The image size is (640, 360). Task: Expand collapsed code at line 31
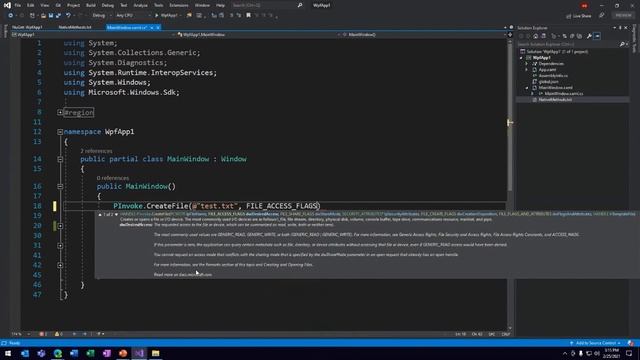tap(60, 245)
